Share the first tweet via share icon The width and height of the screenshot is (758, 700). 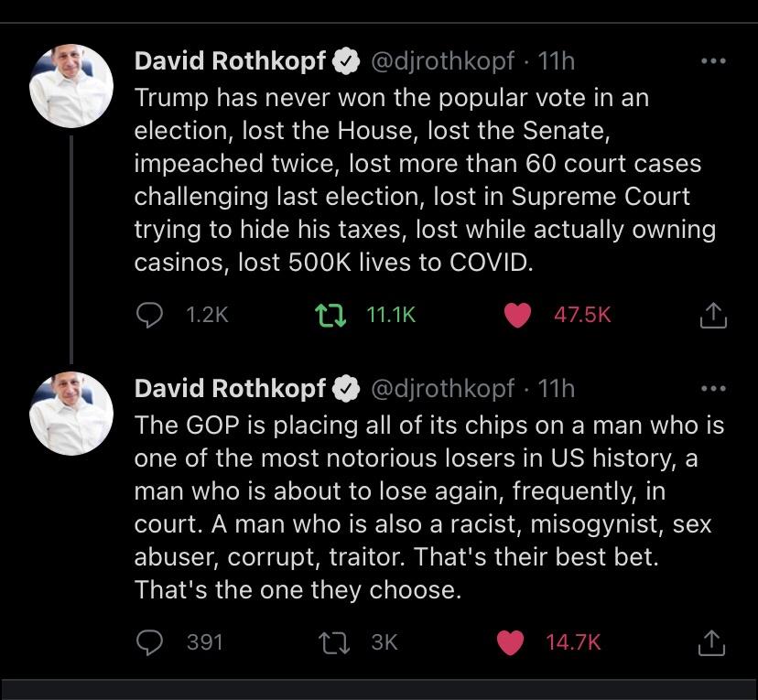coord(712,316)
